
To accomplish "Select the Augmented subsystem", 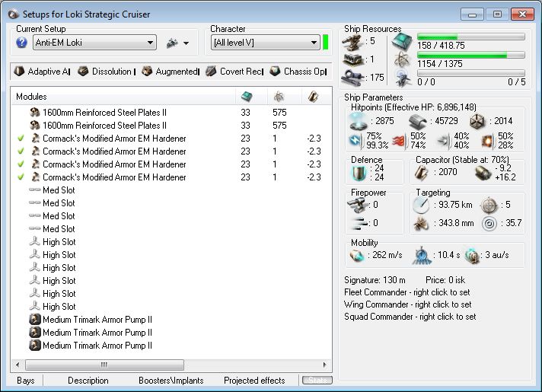I will 171,72.
